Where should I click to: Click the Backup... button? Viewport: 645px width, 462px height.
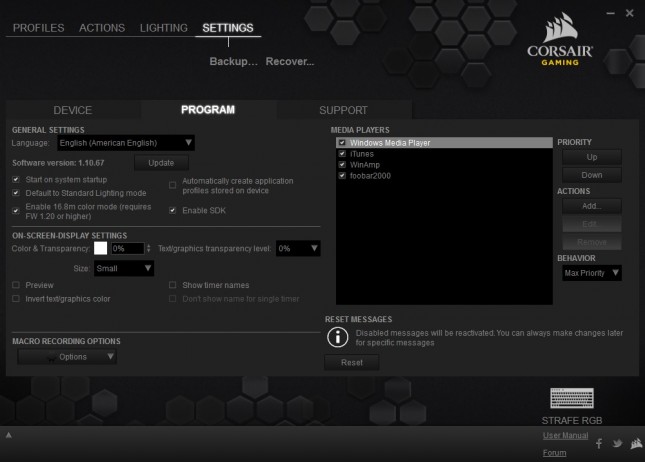pyautogui.click(x=233, y=61)
